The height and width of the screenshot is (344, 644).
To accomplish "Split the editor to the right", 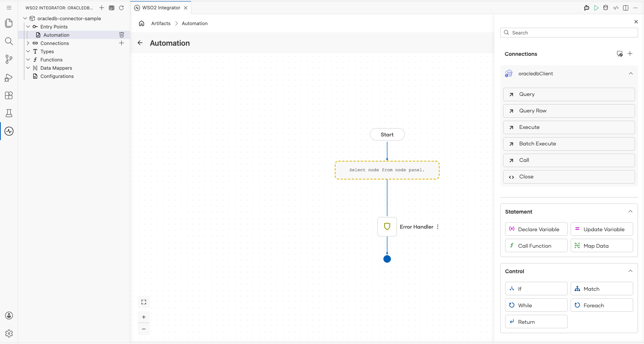I will (626, 8).
